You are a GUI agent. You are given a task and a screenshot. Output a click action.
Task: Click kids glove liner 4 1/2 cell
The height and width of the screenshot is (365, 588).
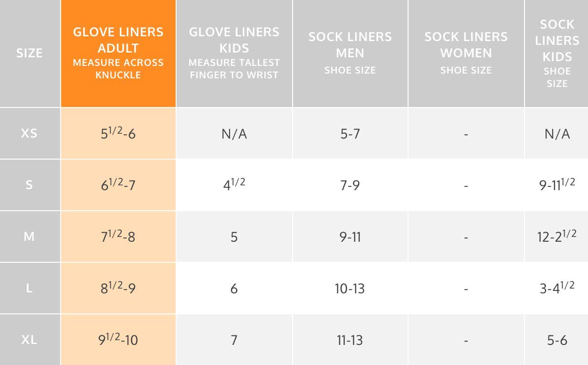[x=234, y=185]
